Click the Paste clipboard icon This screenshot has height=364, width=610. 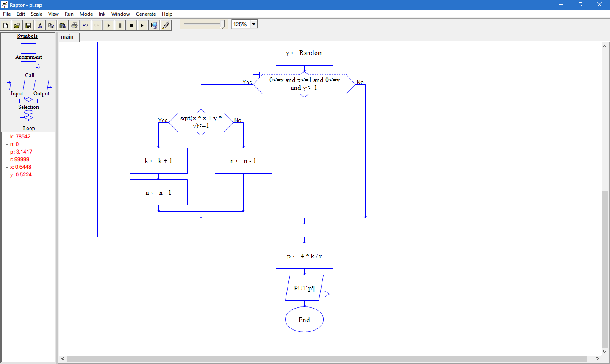click(63, 25)
